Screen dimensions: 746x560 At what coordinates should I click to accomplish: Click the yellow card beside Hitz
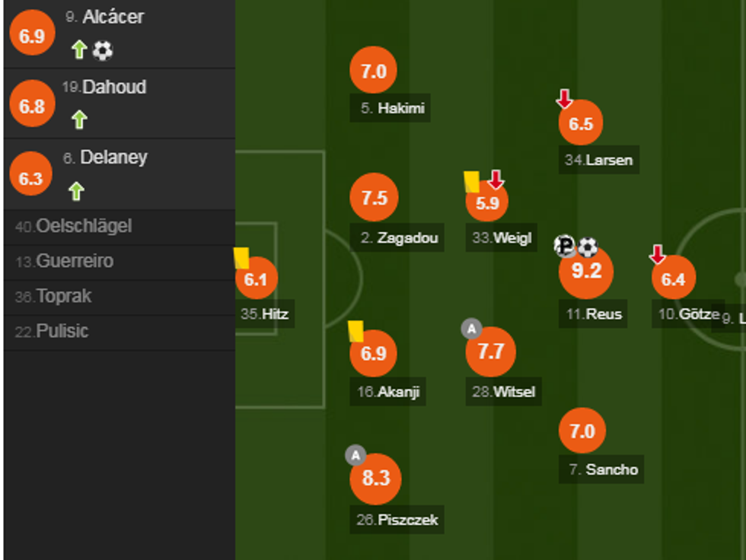[x=241, y=258]
